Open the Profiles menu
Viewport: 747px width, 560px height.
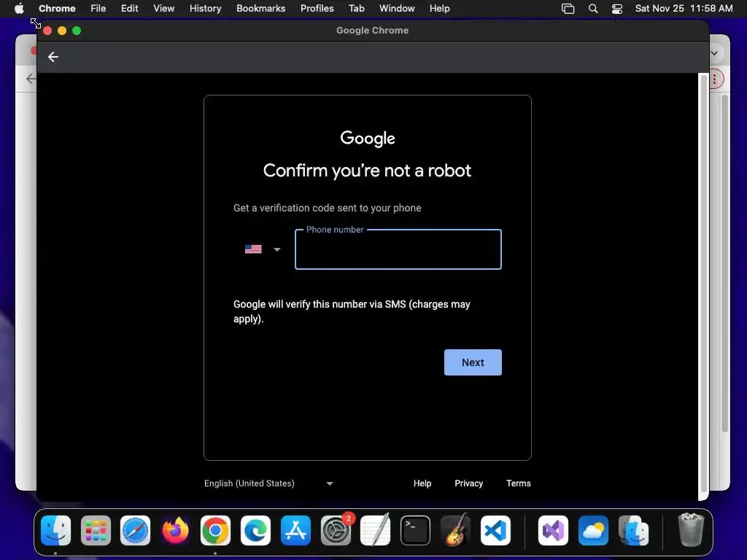(x=317, y=9)
